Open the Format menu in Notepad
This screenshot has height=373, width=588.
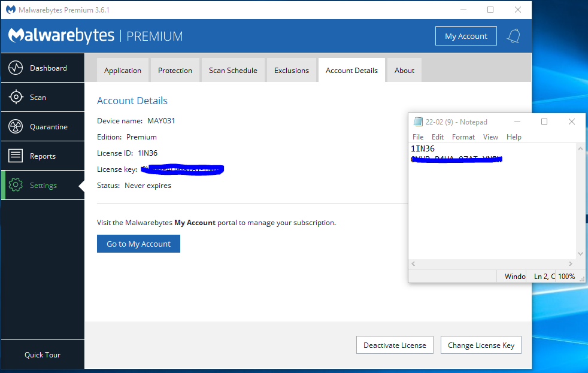coord(463,137)
